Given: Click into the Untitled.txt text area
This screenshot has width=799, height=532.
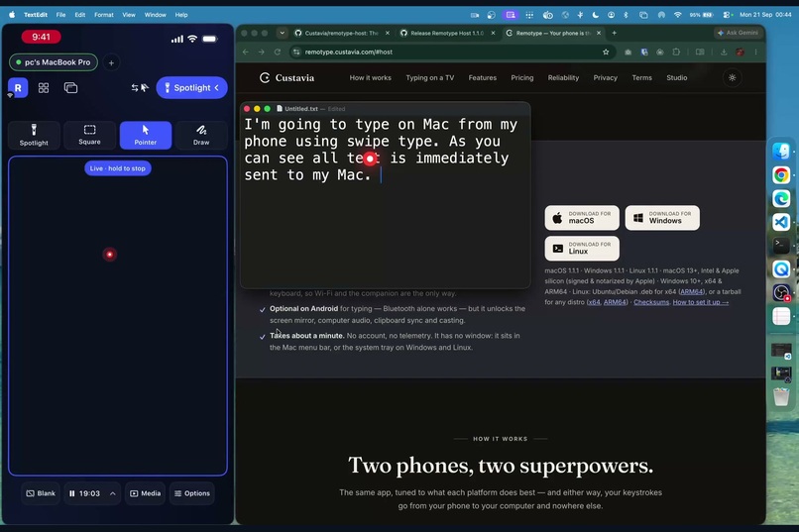Looking at the screenshot, I should [x=385, y=201].
